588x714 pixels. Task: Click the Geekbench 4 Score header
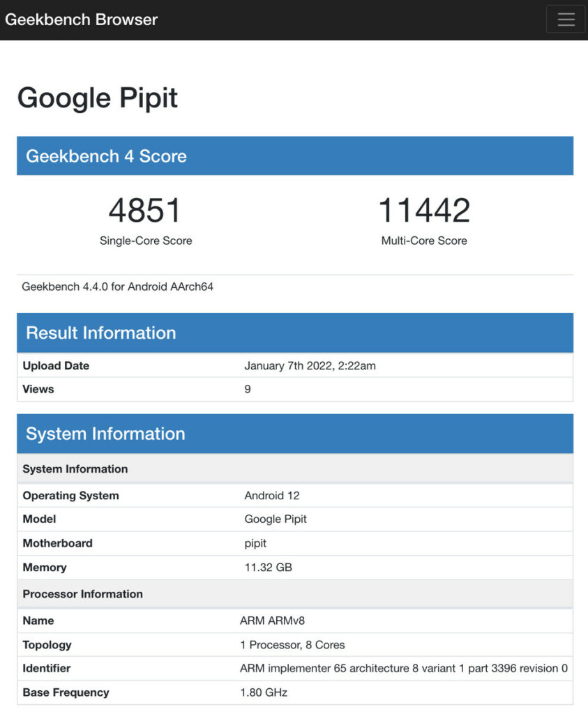295,155
